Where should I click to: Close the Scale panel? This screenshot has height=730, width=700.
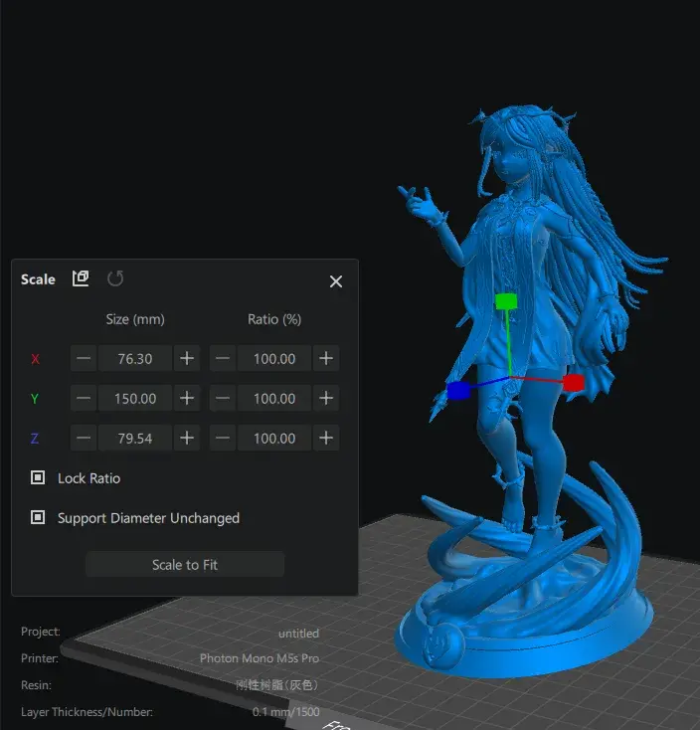[335, 281]
